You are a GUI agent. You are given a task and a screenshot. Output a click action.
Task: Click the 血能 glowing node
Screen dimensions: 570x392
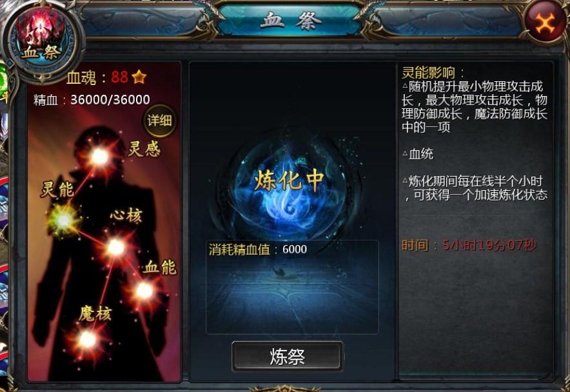pyautogui.click(x=144, y=291)
